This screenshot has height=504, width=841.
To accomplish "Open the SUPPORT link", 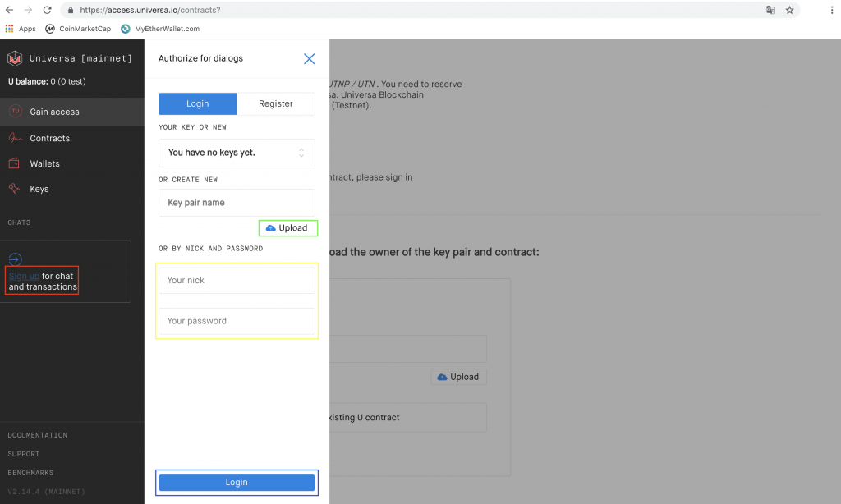I will pyautogui.click(x=24, y=454).
